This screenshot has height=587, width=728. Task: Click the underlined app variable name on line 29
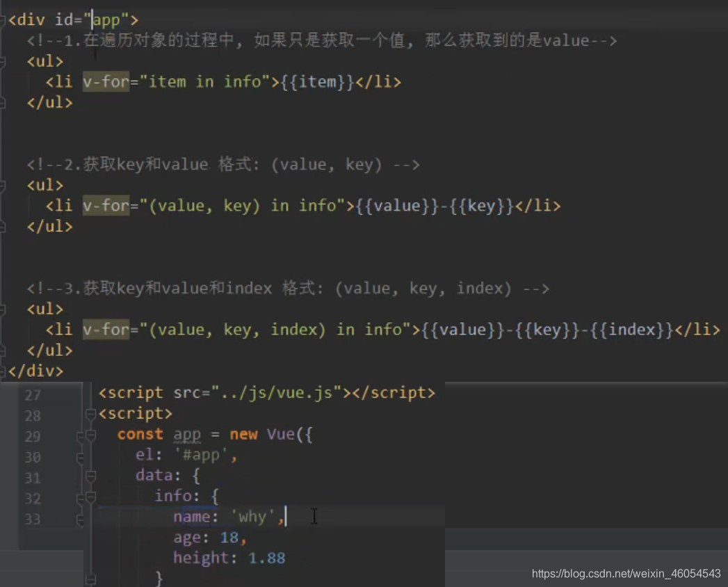point(187,435)
